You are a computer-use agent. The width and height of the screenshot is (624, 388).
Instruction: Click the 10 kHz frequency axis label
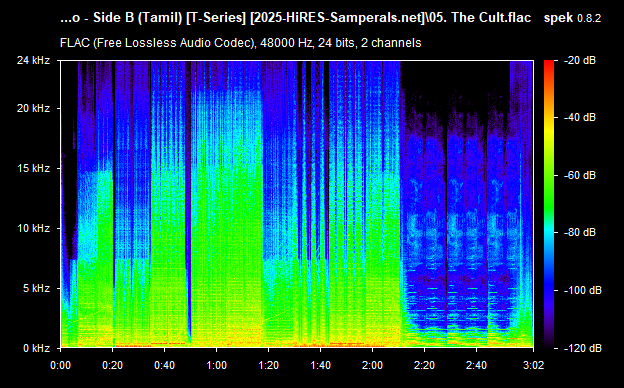33,228
